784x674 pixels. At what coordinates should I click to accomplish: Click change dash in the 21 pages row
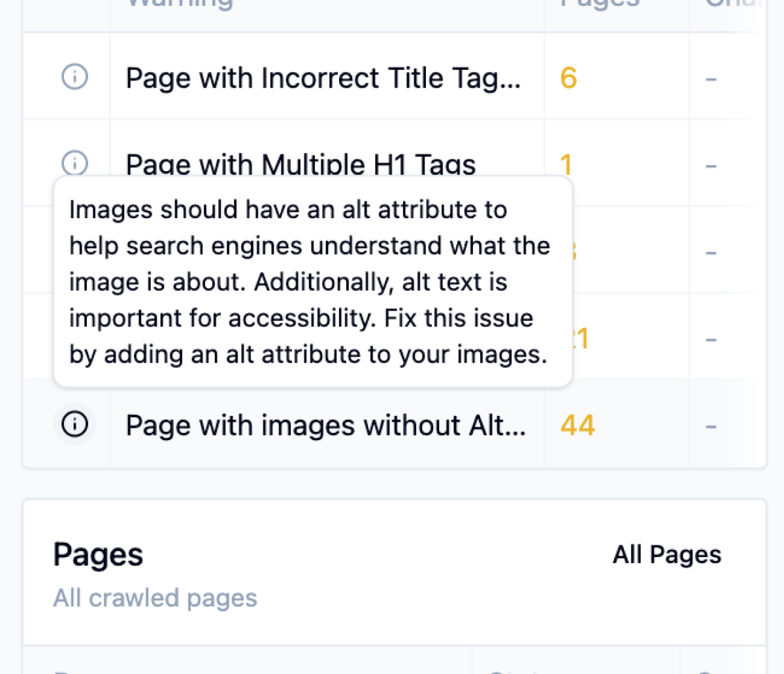pyautogui.click(x=711, y=340)
